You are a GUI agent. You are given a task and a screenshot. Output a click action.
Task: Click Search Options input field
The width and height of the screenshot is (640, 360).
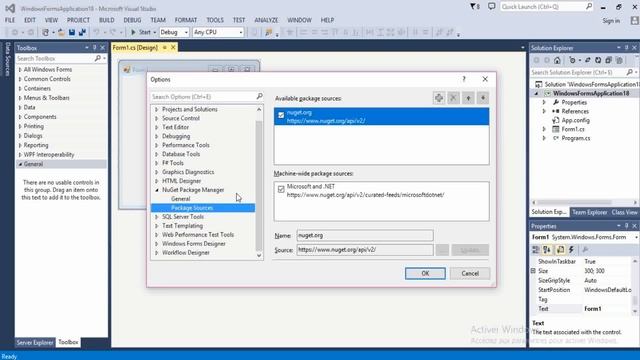[x=203, y=97]
